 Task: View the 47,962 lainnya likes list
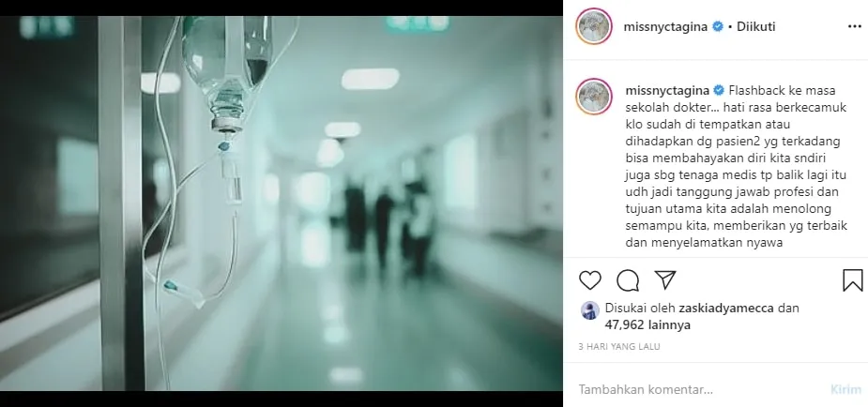coord(647,325)
